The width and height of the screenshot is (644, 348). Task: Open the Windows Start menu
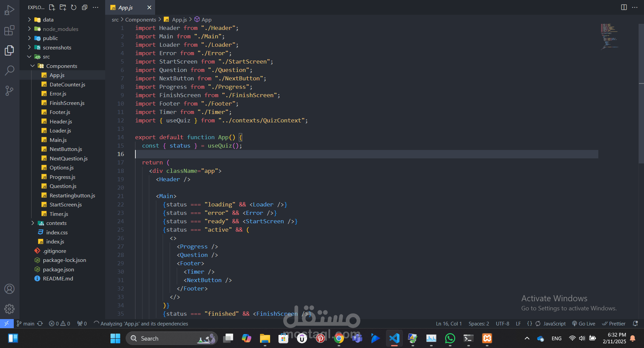(115, 338)
